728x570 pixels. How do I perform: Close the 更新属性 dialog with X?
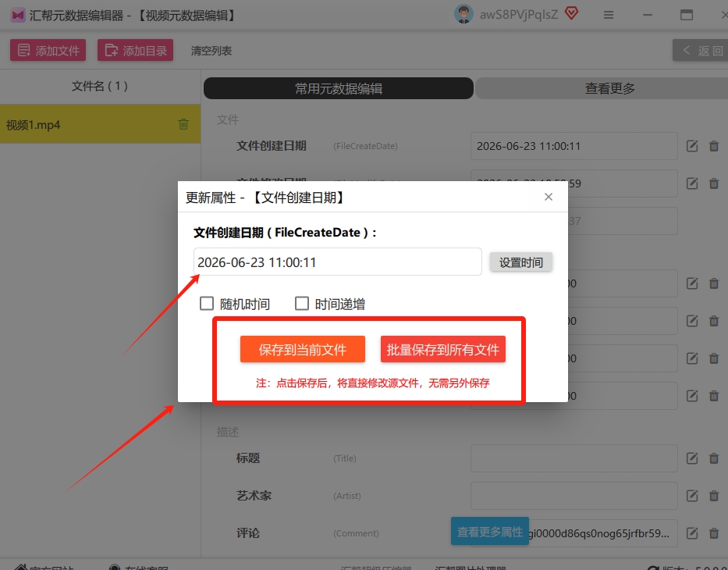pyautogui.click(x=549, y=197)
